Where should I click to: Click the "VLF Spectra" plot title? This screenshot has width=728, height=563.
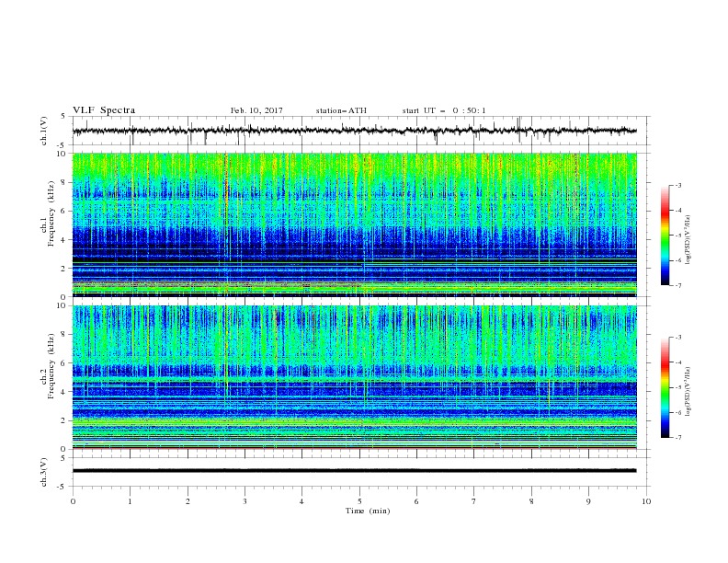click(x=104, y=110)
